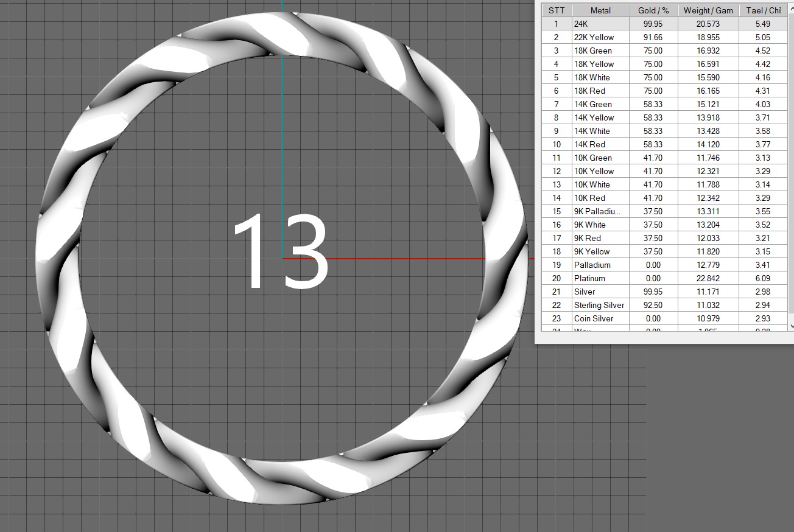Select the 10K White row
Screen dimensions: 794x532
tap(665, 184)
